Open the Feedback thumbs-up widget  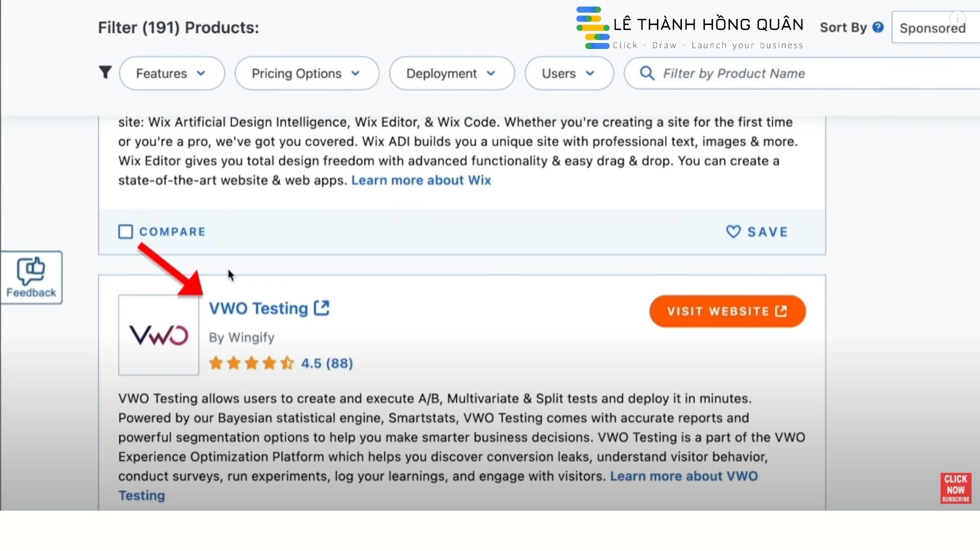[31, 278]
